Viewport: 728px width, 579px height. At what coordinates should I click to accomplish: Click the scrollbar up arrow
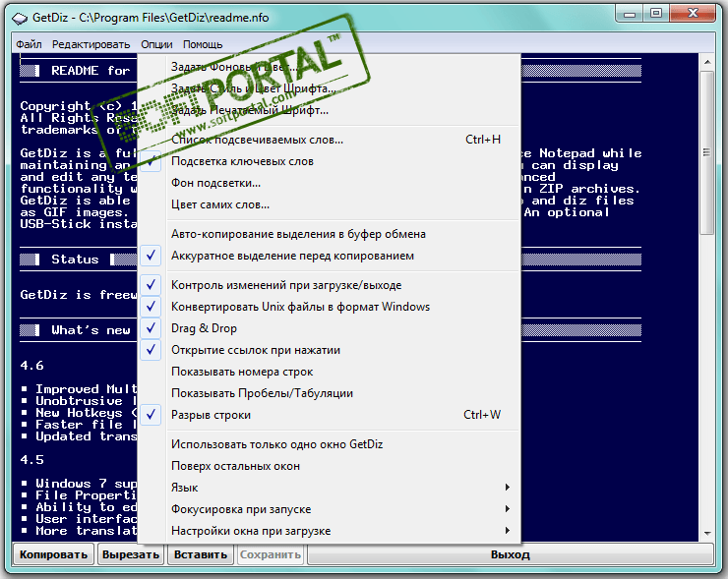coord(707,62)
